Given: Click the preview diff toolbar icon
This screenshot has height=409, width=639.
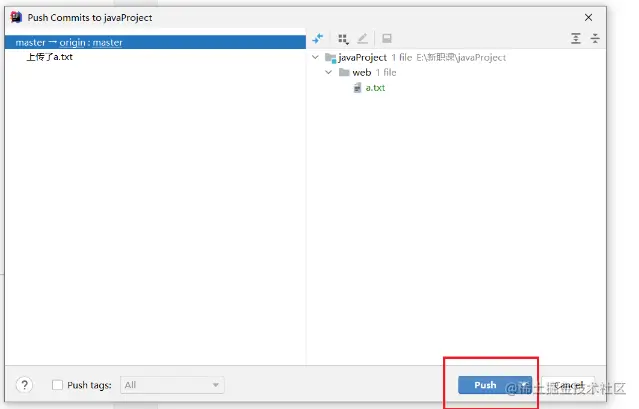Looking at the screenshot, I should pos(387,38).
